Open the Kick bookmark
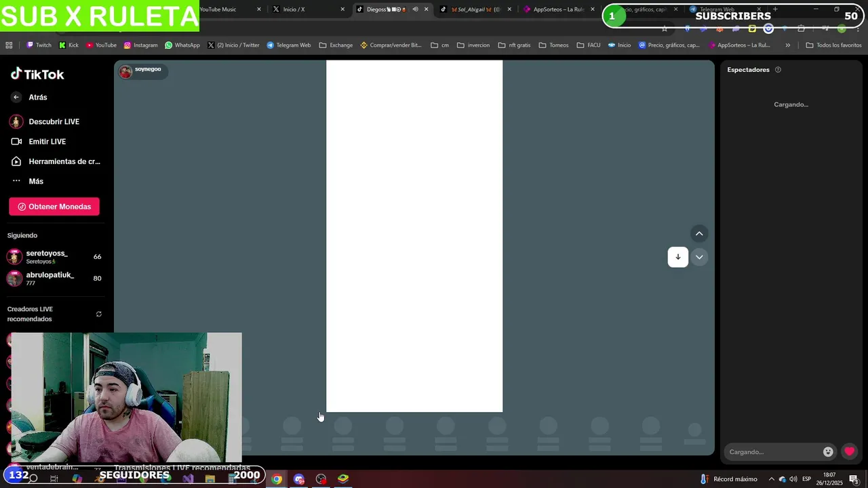Viewport: 868px width, 488px height. 68,45
